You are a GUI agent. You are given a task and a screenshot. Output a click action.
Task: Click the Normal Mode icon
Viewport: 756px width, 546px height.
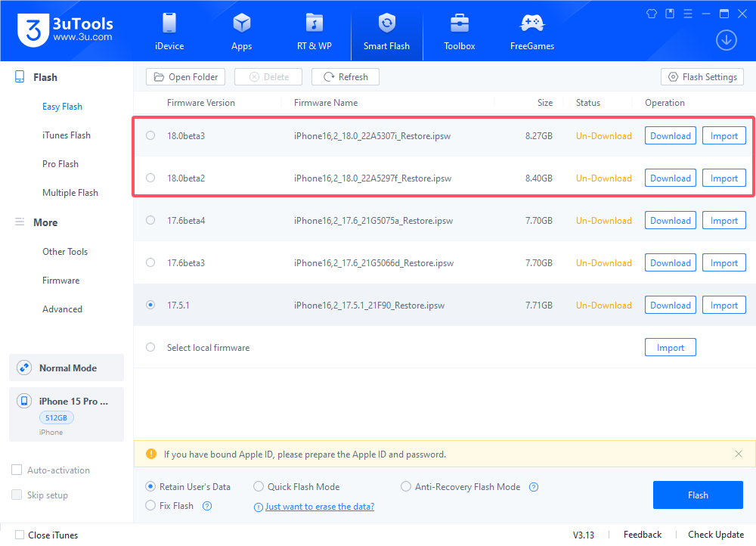(24, 368)
